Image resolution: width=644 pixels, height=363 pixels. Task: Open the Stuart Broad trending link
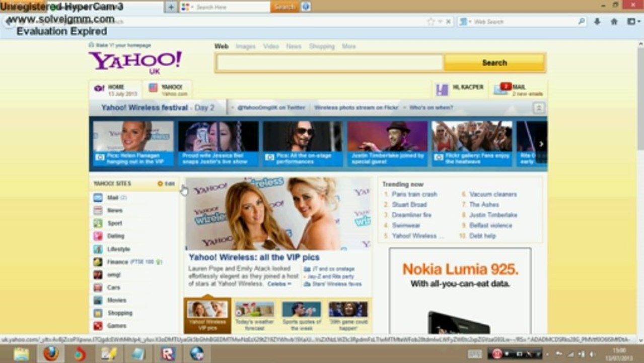409,205
